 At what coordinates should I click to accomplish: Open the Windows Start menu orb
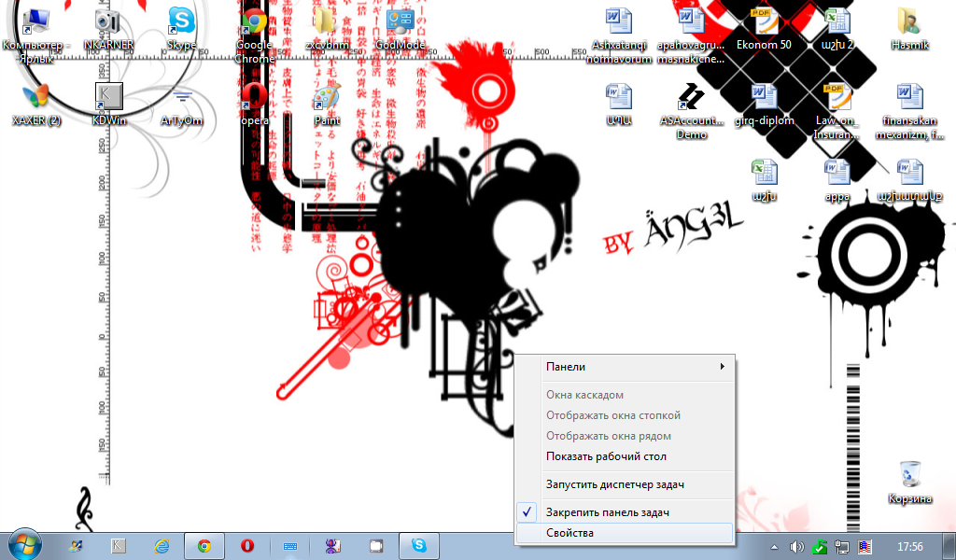pos(24,545)
